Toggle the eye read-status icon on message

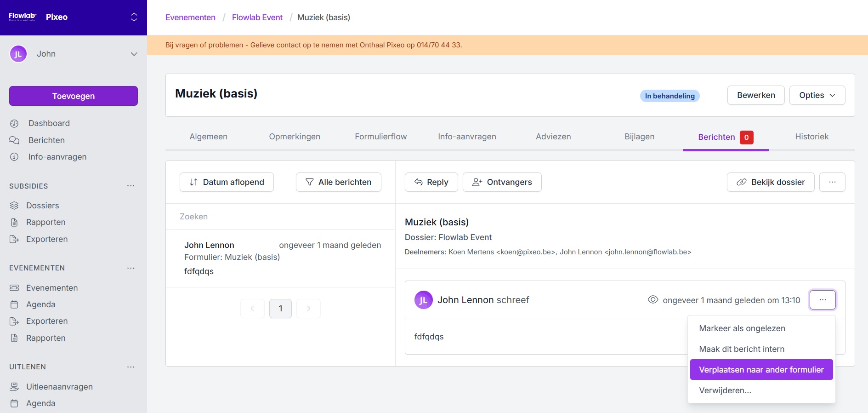pyautogui.click(x=652, y=300)
